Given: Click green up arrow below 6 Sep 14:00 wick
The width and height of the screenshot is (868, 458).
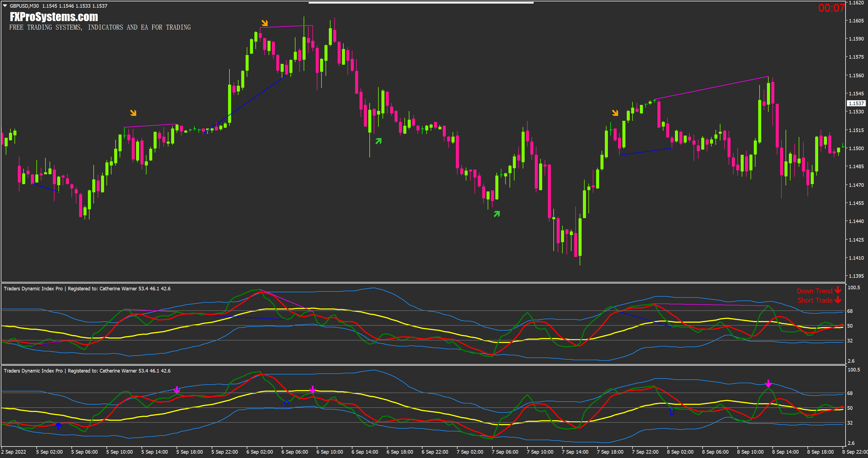Looking at the screenshot, I should (x=378, y=141).
